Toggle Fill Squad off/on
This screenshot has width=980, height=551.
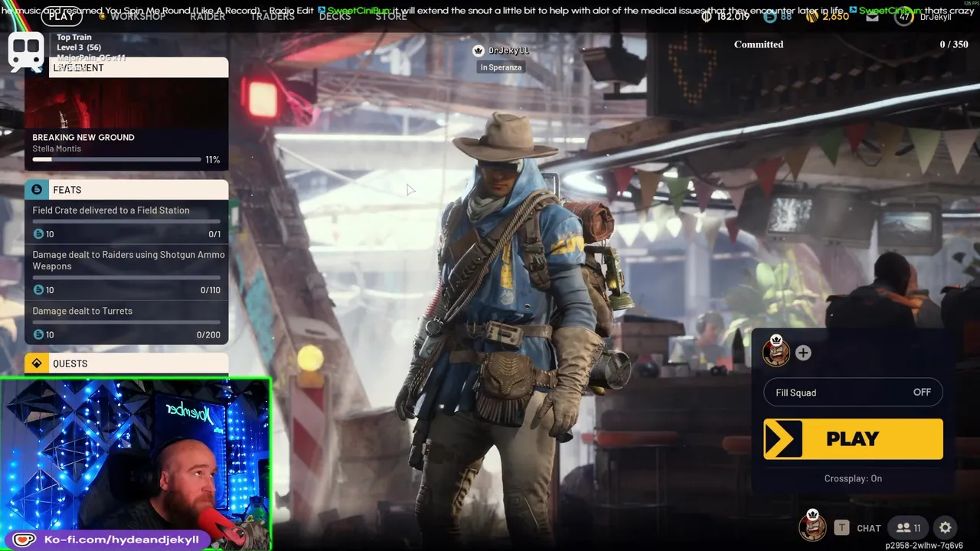coord(853,393)
